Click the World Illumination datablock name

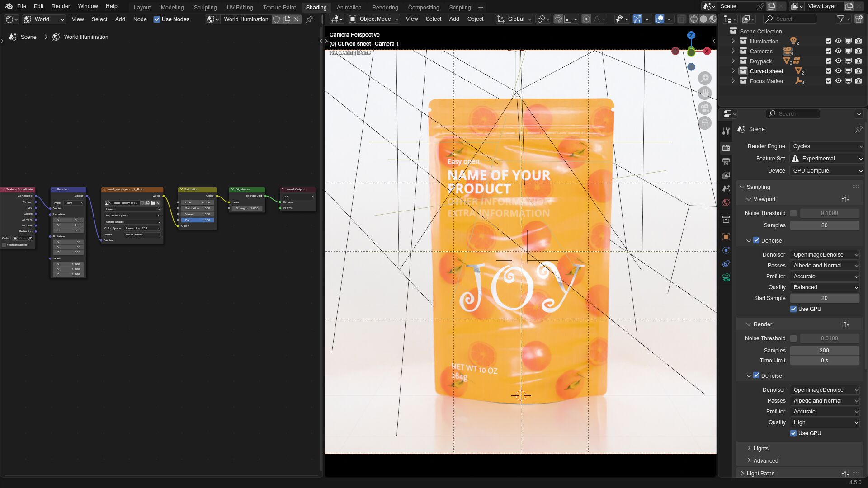[246, 19]
